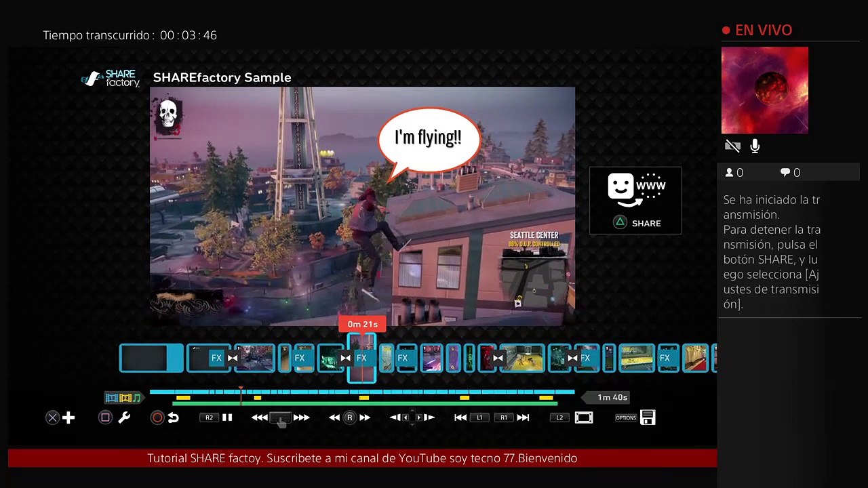Click the green music track bar
This screenshot has height=488, width=868.
(365, 403)
